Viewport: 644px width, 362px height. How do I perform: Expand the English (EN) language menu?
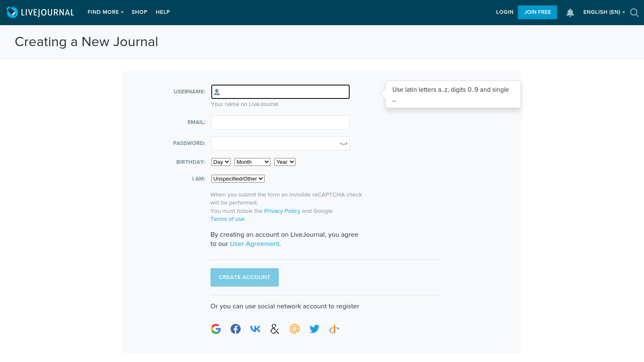(x=604, y=12)
